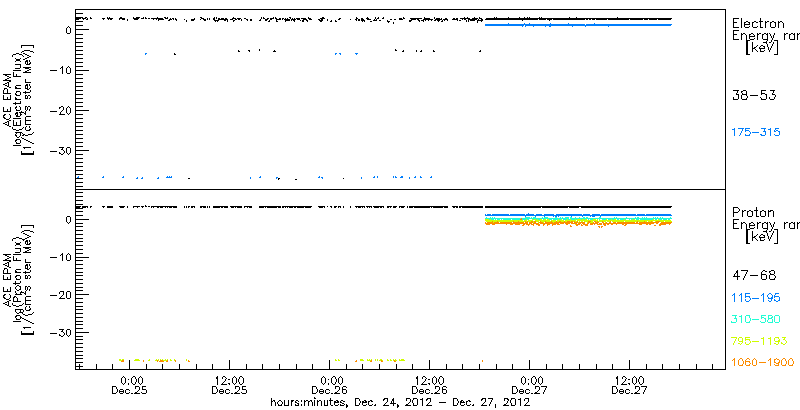This screenshot has height=410, width=800.
Task: Click the 0:00 Dec.27 time tick label
Action: pos(531,385)
